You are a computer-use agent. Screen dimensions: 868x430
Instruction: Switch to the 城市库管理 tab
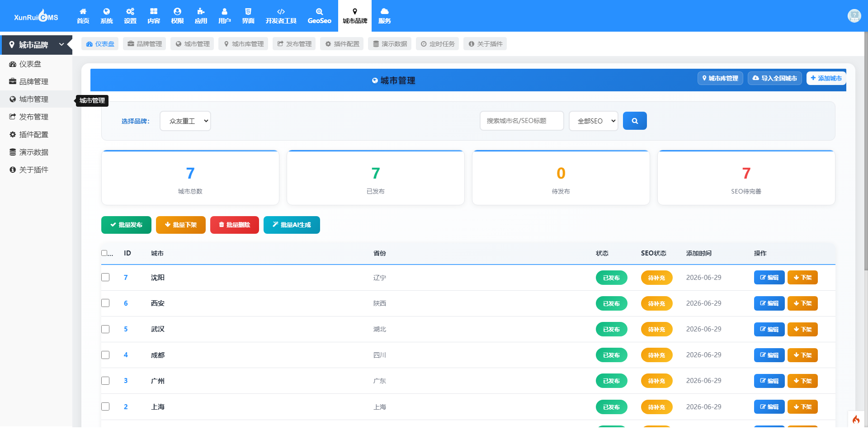pyautogui.click(x=243, y=44)
